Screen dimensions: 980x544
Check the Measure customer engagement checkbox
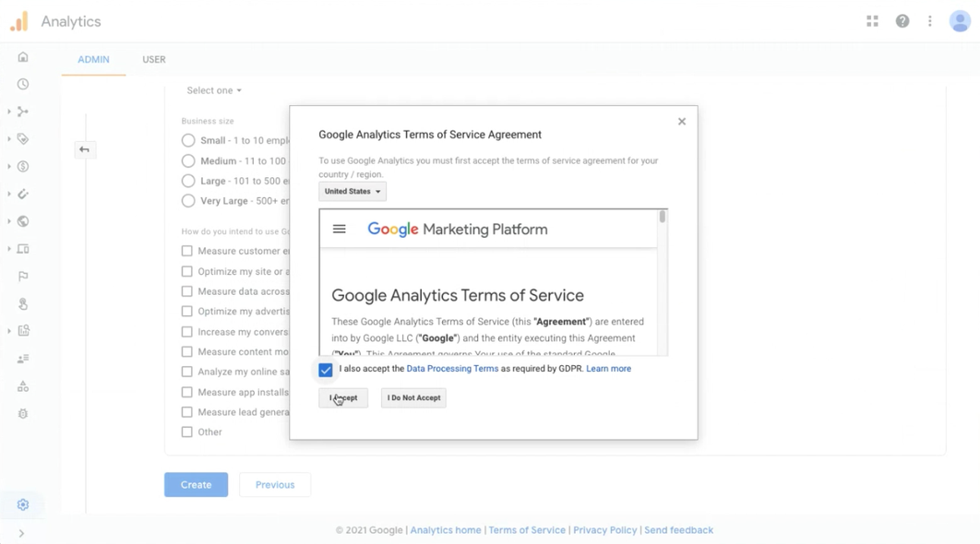click(187, 251)
